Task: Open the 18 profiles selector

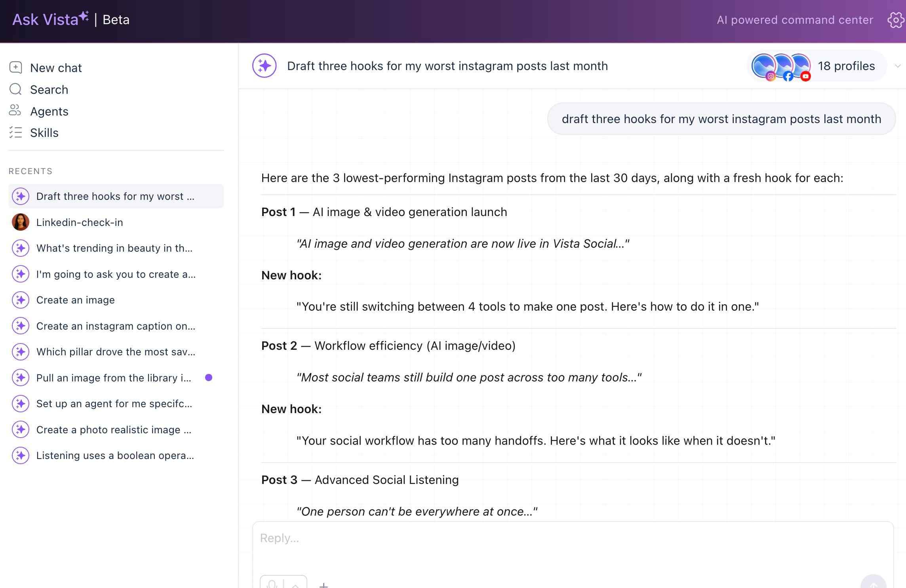Action: (x=817, y=66)
